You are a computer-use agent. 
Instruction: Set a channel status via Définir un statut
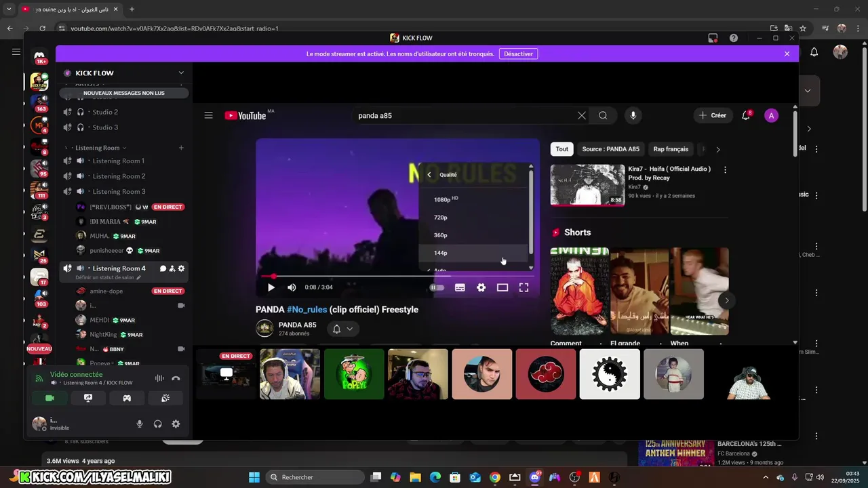[x=108, y=278]
